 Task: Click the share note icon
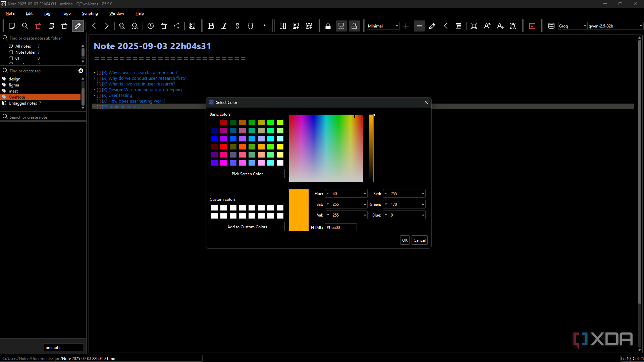[x=176, y=26]
